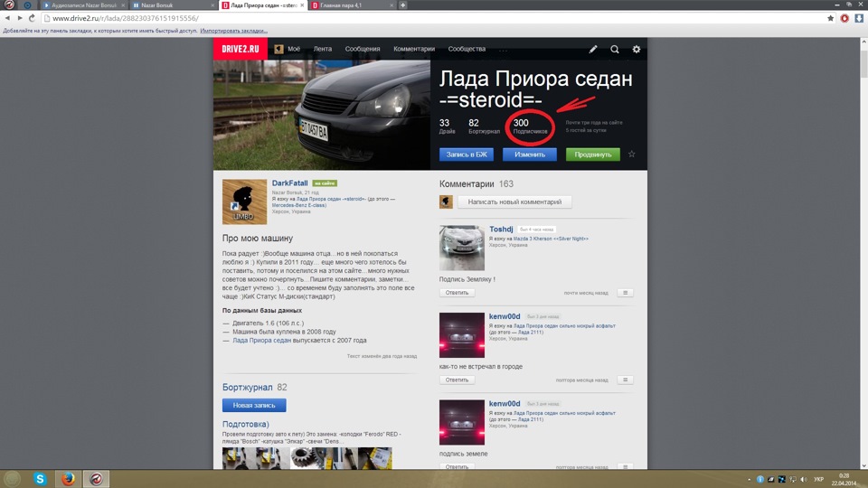Screen dimensions: 868x488
Task: Click the Изменить button
Action: [530, 155]
